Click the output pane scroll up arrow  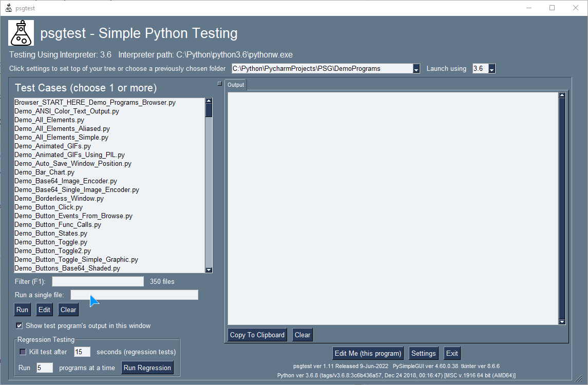point(562,95)
